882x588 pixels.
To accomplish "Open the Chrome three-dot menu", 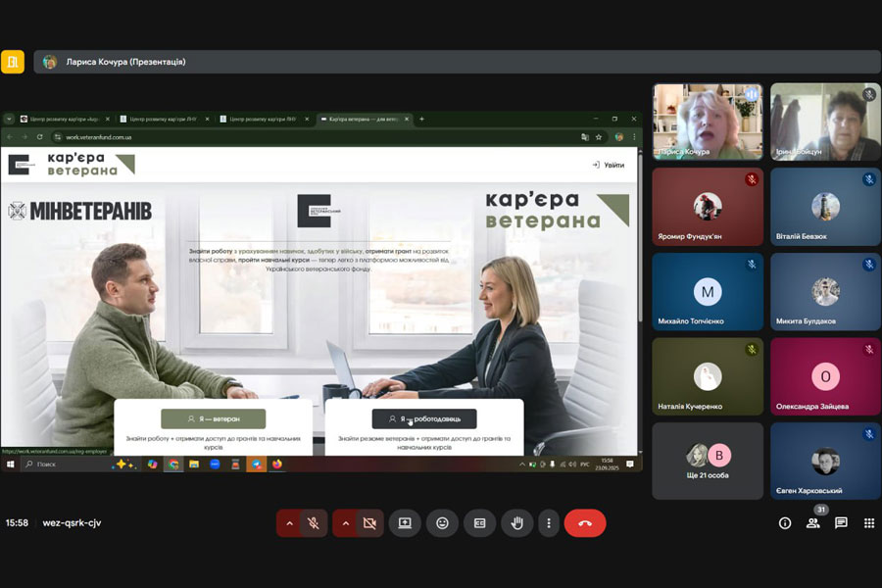I will coord(634,137).
